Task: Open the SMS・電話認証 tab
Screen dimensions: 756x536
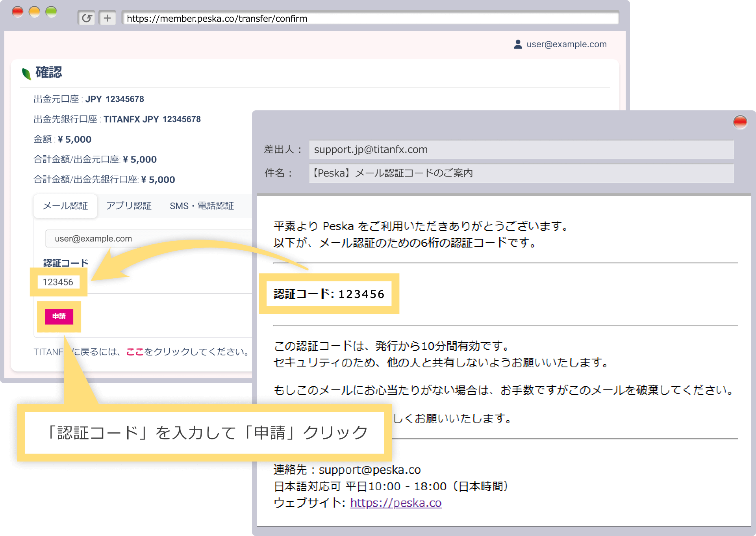Action: tap(202, 206)
